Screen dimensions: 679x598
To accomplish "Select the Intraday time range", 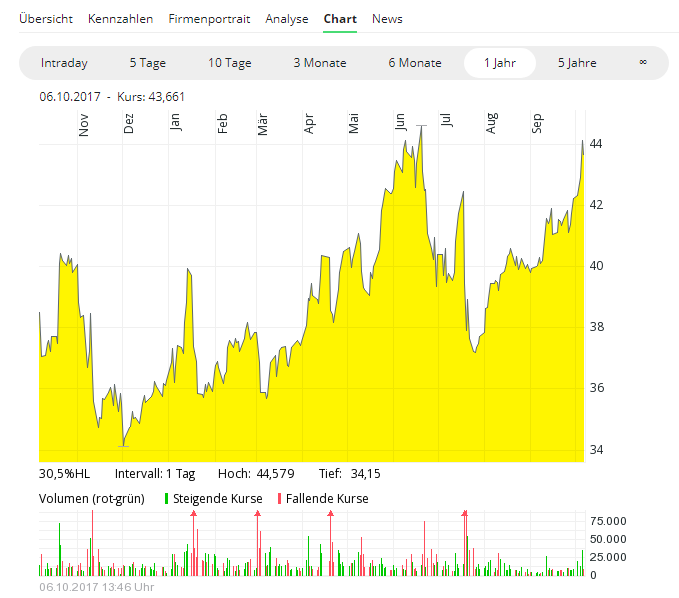I will [x=64, y=63].
